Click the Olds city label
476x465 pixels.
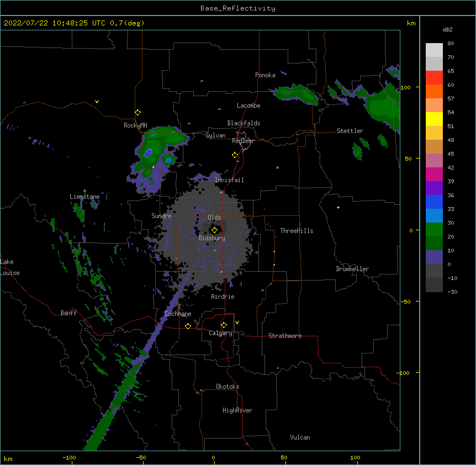pos(214,218)
